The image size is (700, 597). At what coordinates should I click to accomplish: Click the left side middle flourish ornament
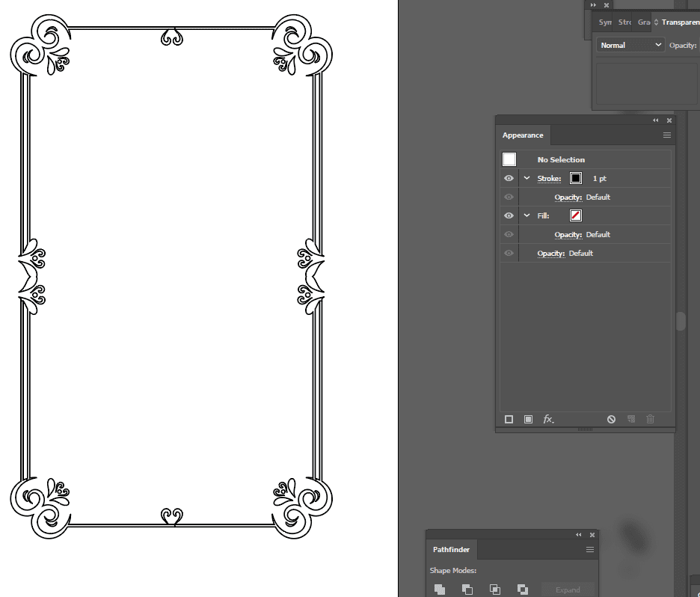click(x=32, y=276)
